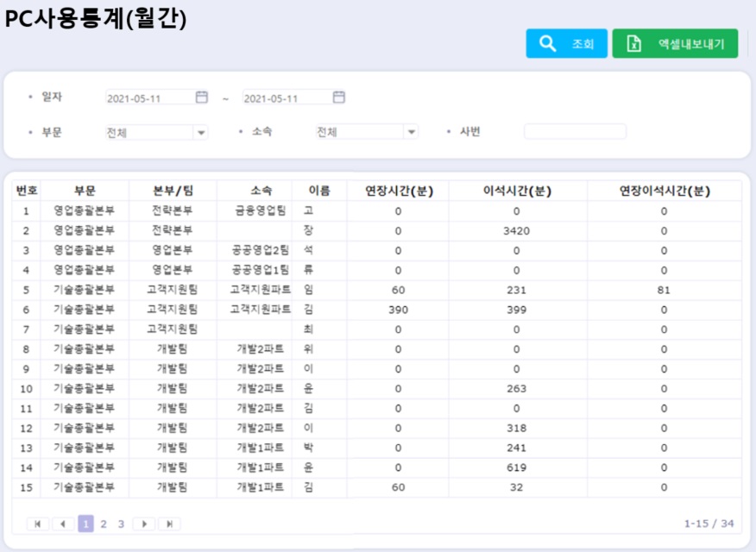Click the 390 value in row 6
Viewport: 756px width, 552px height.
point(398,310)
